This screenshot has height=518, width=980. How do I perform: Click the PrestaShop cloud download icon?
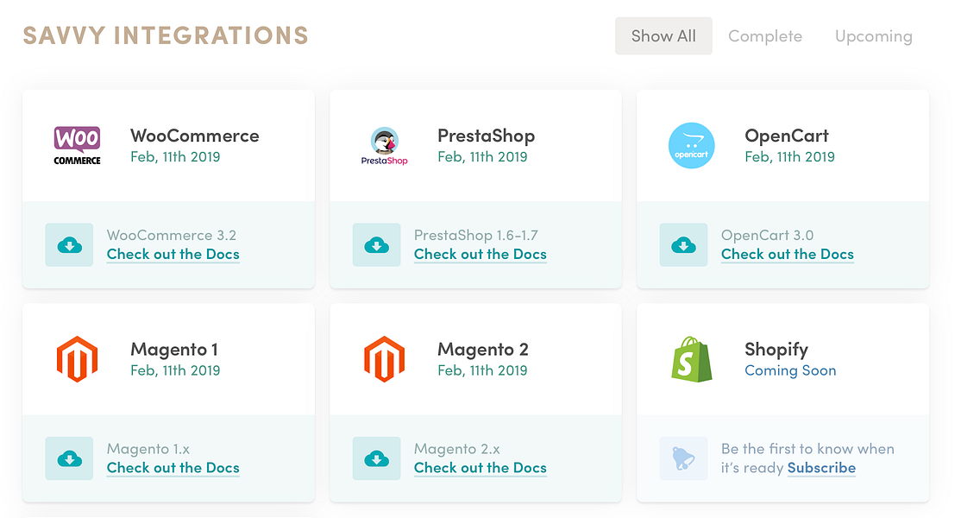[x=377, y=245]
